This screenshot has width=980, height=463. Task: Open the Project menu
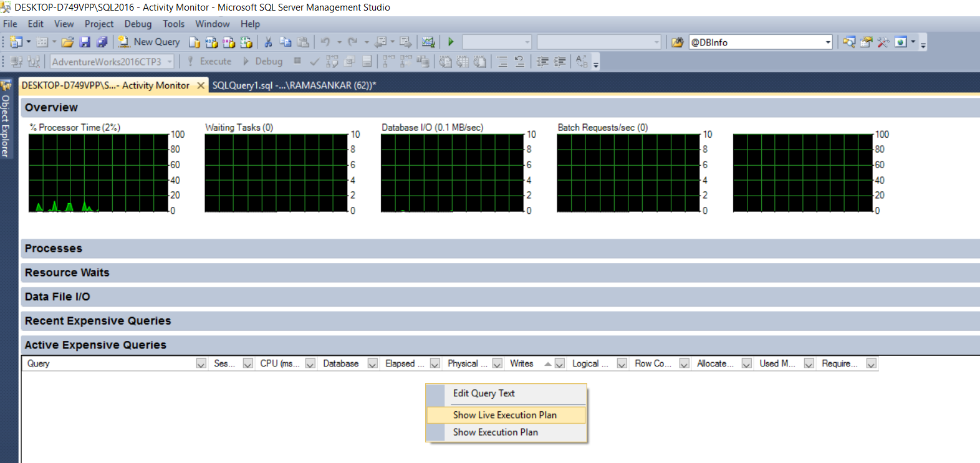coord(99,24)
